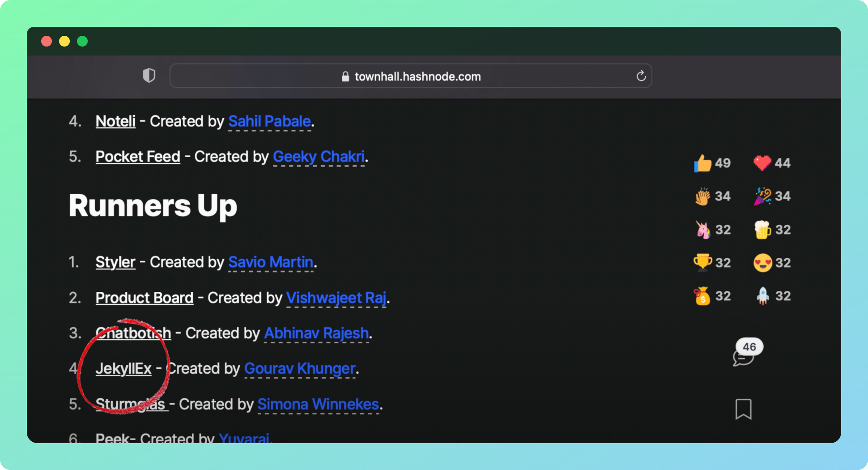Click the clapping hands reaction
The image size is (868, 470).
click(712, 196)
